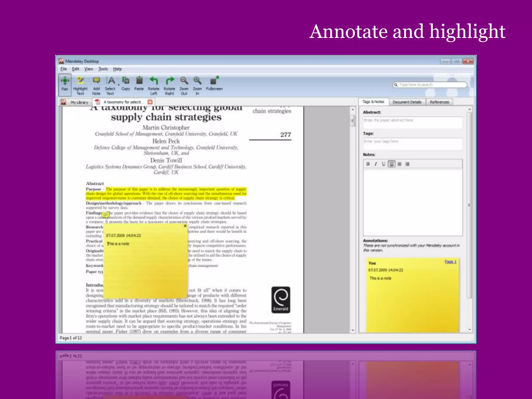Align notes text left
Viewport: 532px width, 399px height.
391,164
